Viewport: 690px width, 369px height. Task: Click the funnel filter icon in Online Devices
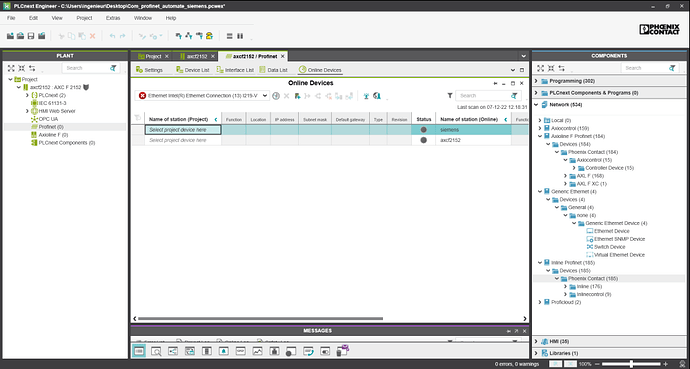450,95
